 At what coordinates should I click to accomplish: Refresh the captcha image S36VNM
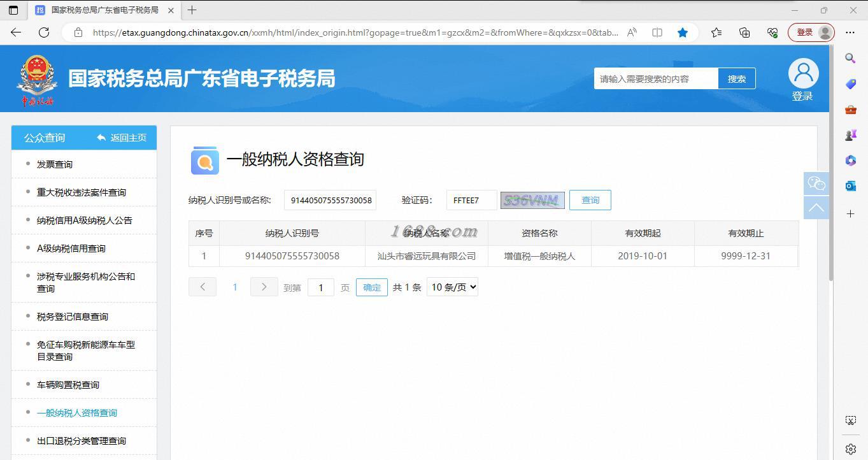(532, 200)
